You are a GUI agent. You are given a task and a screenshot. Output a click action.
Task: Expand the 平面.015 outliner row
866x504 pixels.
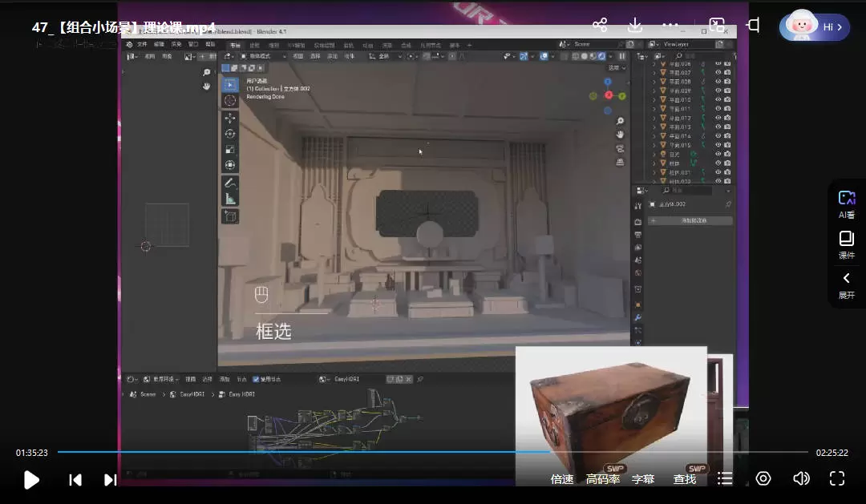654,145
